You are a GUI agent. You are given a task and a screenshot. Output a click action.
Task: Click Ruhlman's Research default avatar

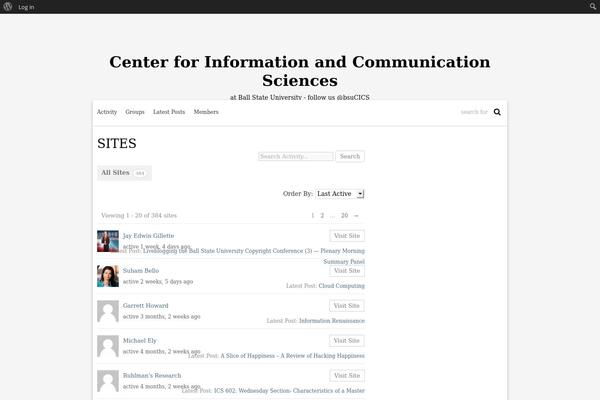click(x=108, y=381)
